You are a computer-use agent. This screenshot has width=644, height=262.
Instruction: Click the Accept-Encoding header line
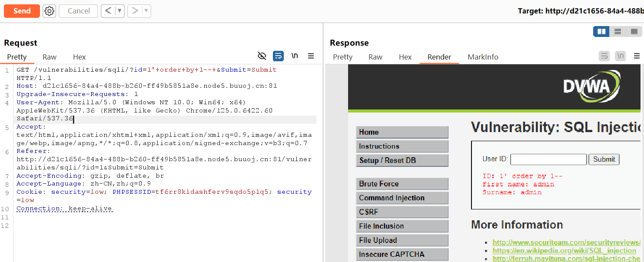[90, 176]
